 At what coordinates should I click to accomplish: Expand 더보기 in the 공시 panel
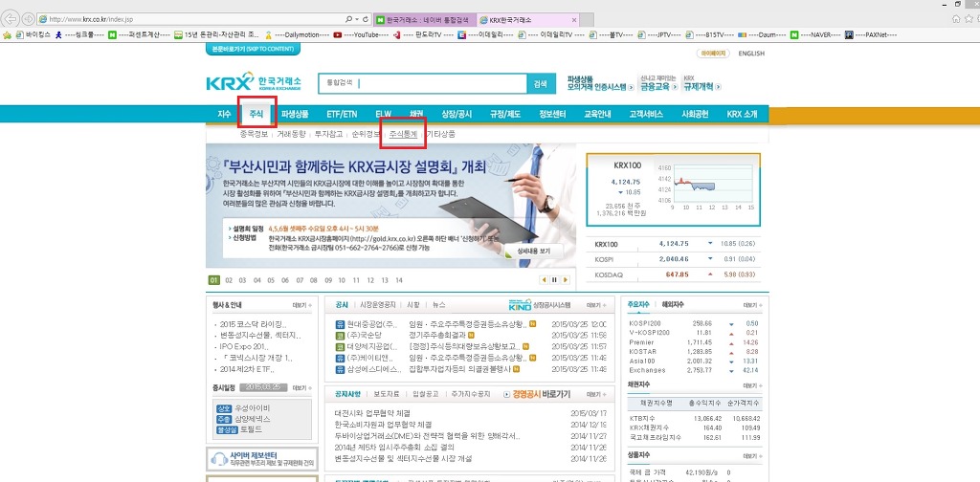point(595,305)
